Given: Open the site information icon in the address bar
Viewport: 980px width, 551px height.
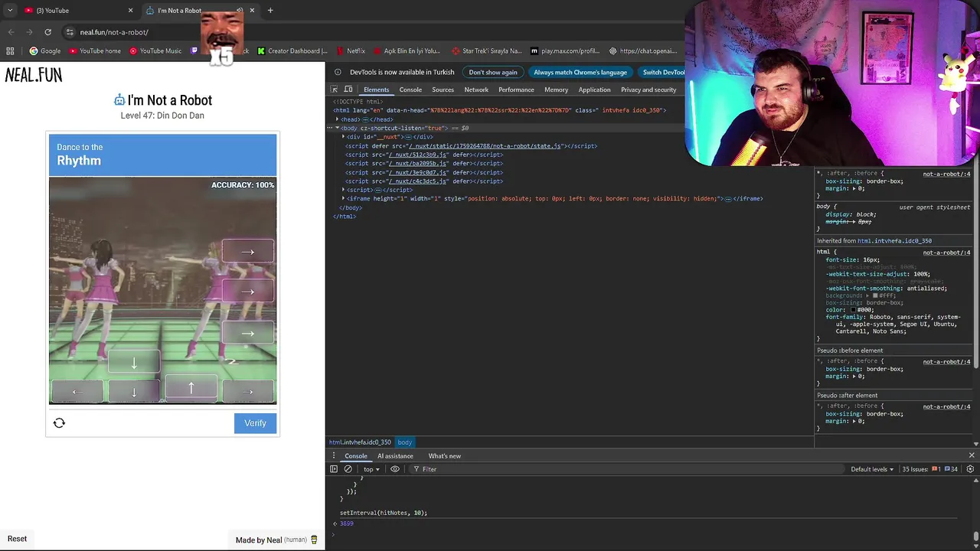Looking at the screenshot, I should coord(70,32).
